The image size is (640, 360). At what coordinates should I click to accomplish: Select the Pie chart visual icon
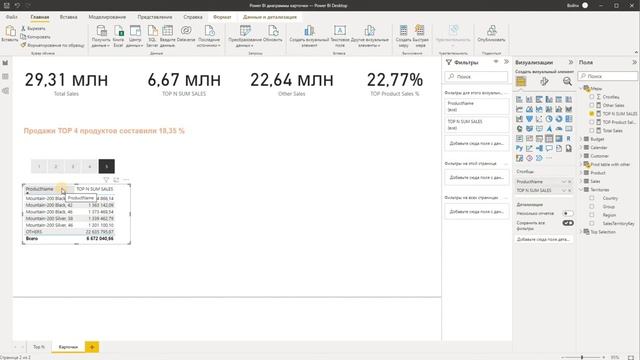pyautogui.click(x=549, y=119)
